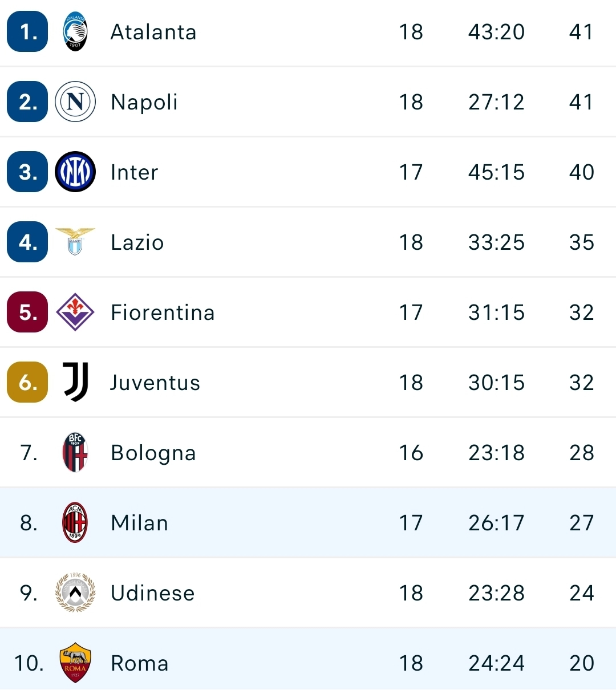
Task: Select the Roma wolf crest
Action: pos(75,663)
